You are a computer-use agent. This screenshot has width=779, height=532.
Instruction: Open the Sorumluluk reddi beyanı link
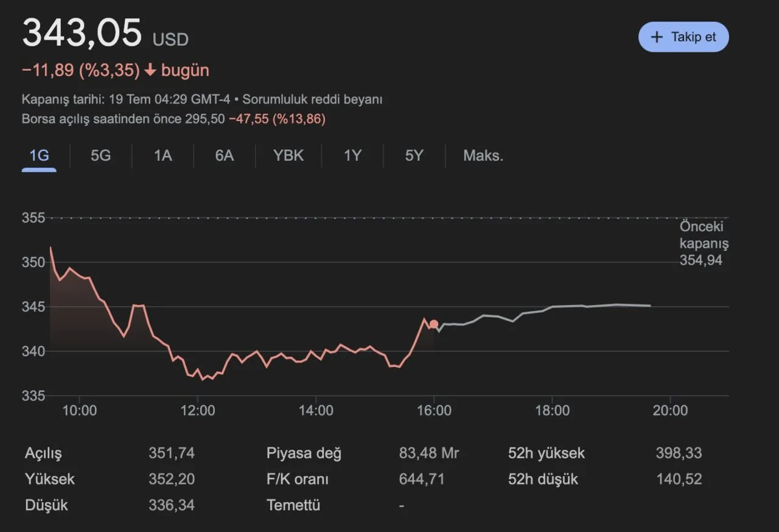[313, 99]
